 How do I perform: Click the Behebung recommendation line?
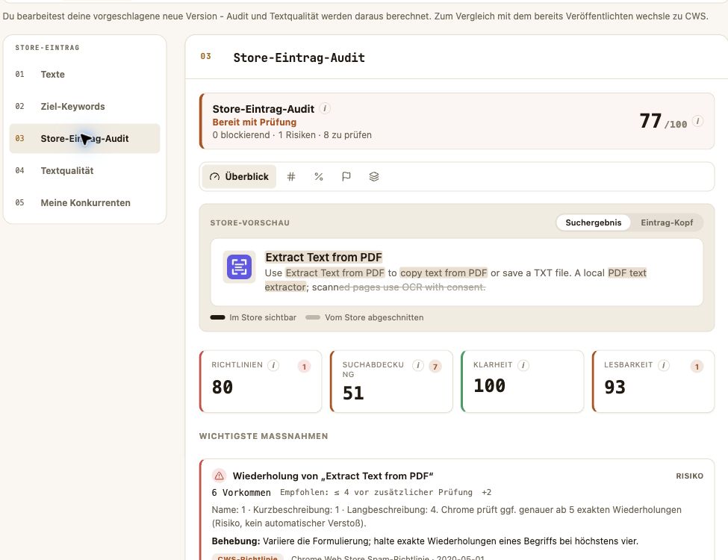(x=425, y=541)
